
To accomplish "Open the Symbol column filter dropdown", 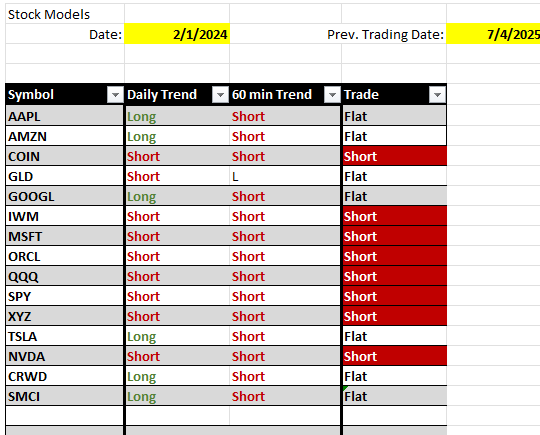I will point(115,95).
